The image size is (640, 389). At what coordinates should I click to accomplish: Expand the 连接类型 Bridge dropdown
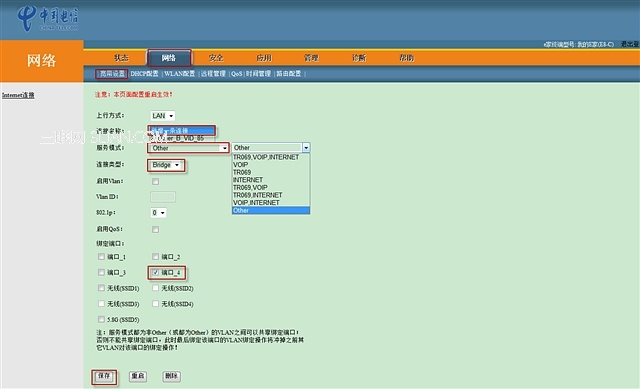tap(166, 165)
